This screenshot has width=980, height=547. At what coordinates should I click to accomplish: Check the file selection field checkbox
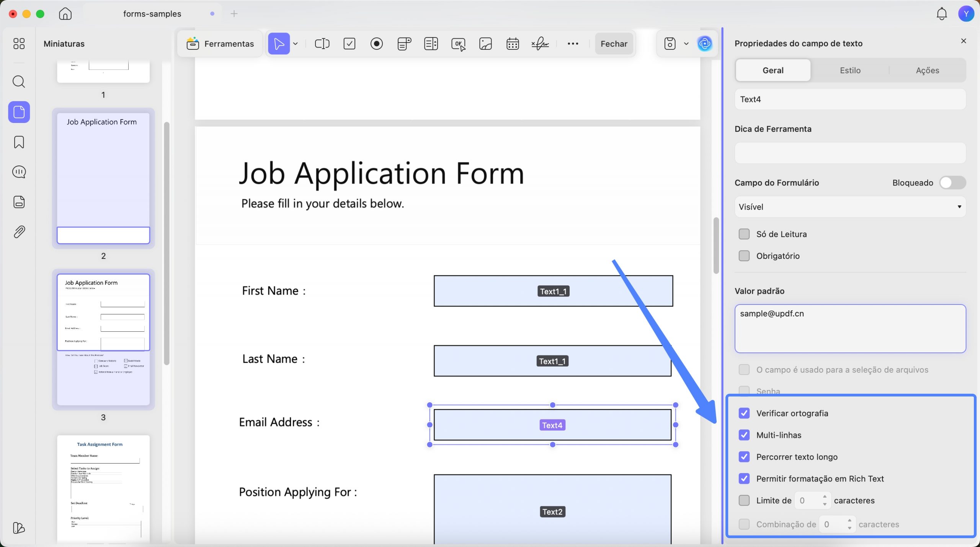click(744, 370)
